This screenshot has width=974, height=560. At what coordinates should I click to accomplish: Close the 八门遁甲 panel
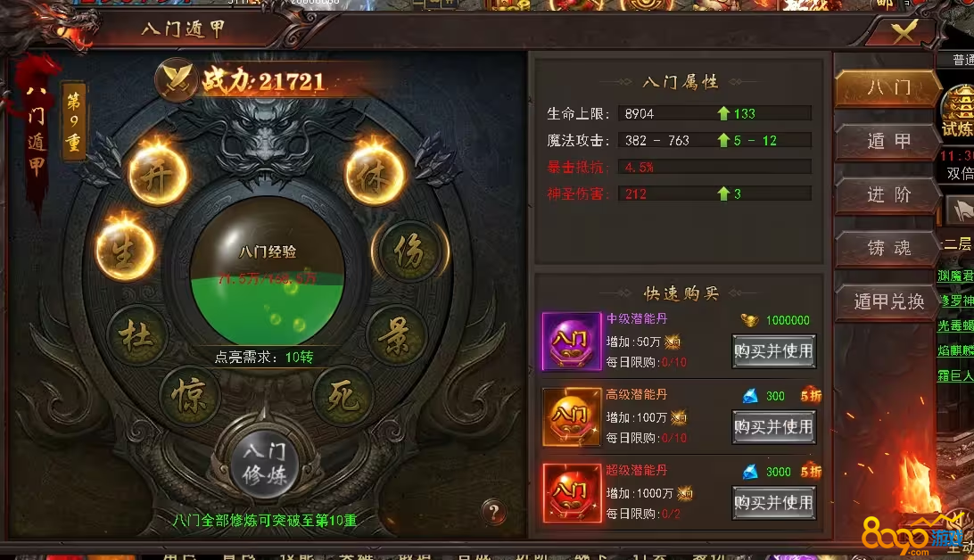pyautogui.click(x=904, y=31)
